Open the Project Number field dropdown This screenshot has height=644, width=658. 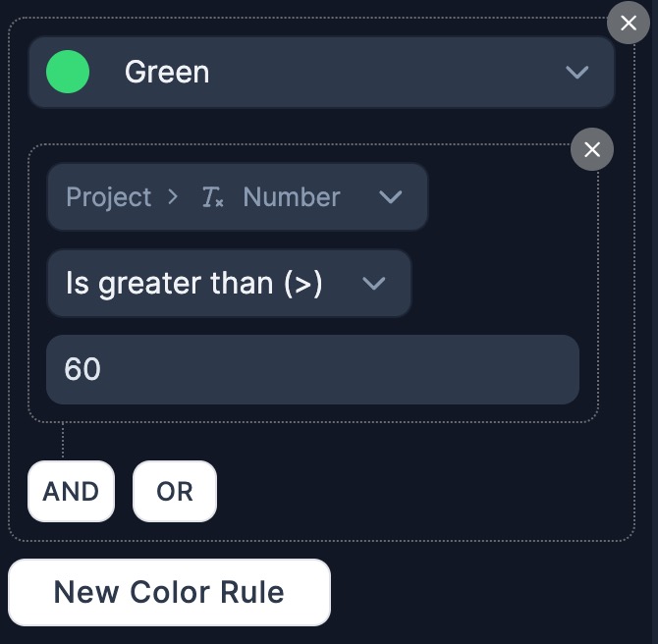237,197
